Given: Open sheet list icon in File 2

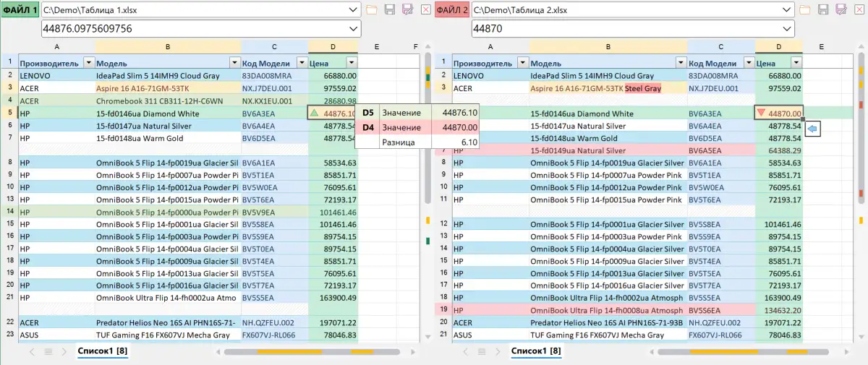Looking at the screenshot, I should coord(482,351).
